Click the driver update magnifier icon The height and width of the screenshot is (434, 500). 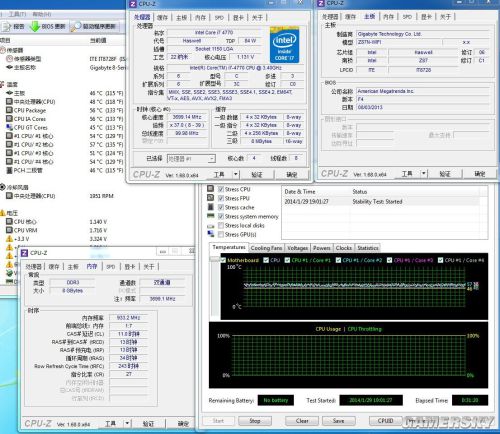[76, 26]
